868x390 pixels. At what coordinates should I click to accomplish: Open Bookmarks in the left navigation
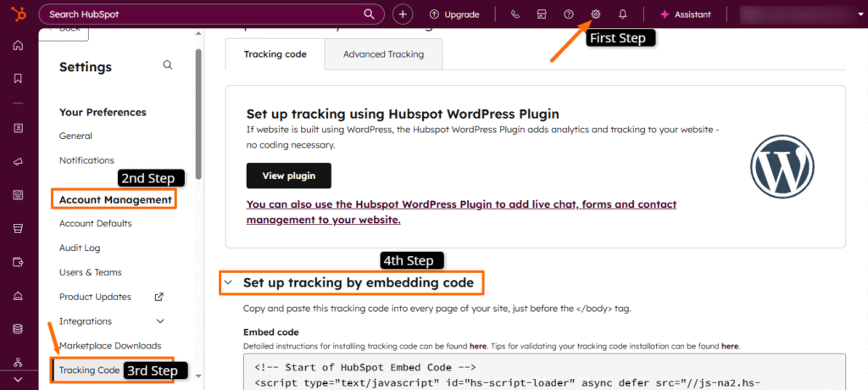(x=19, y=79)
